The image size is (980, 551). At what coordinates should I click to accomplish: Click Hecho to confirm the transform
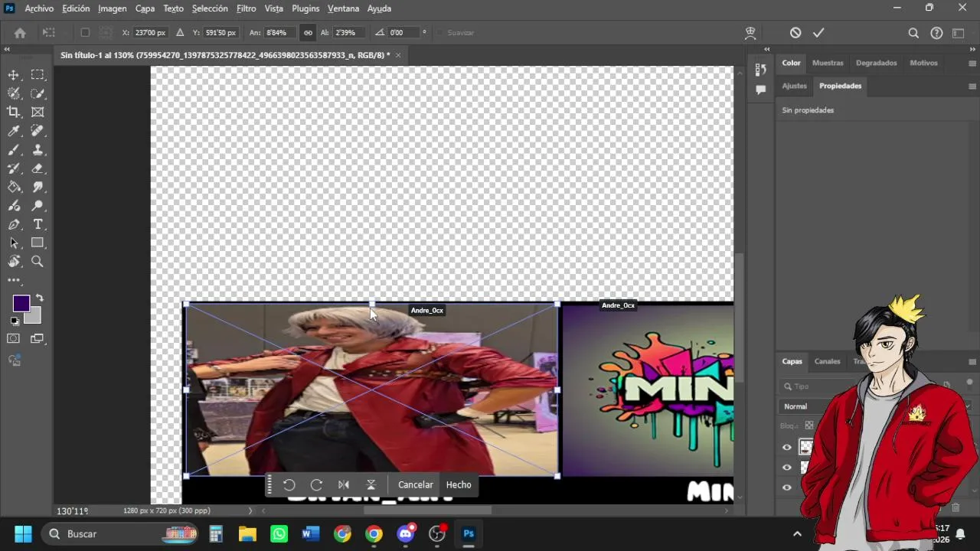tap(459, 484)
